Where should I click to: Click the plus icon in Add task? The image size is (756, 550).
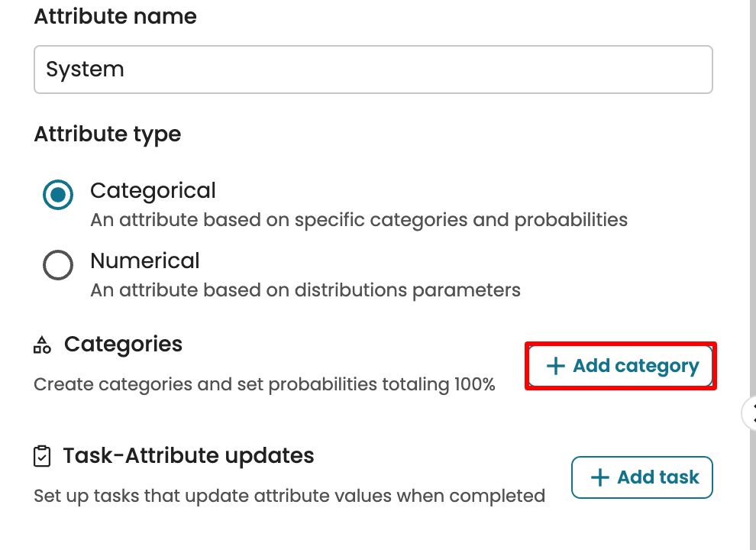click(x=600, y=477)
